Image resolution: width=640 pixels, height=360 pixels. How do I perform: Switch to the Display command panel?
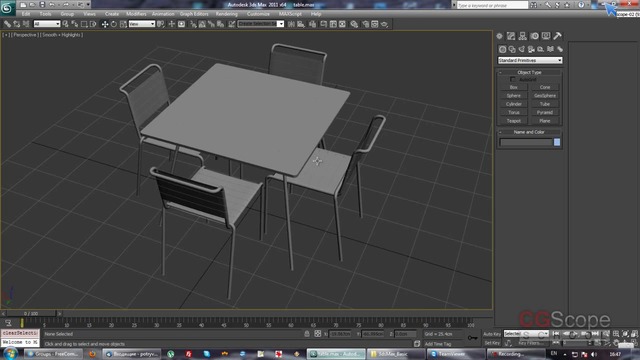(546, 36)
